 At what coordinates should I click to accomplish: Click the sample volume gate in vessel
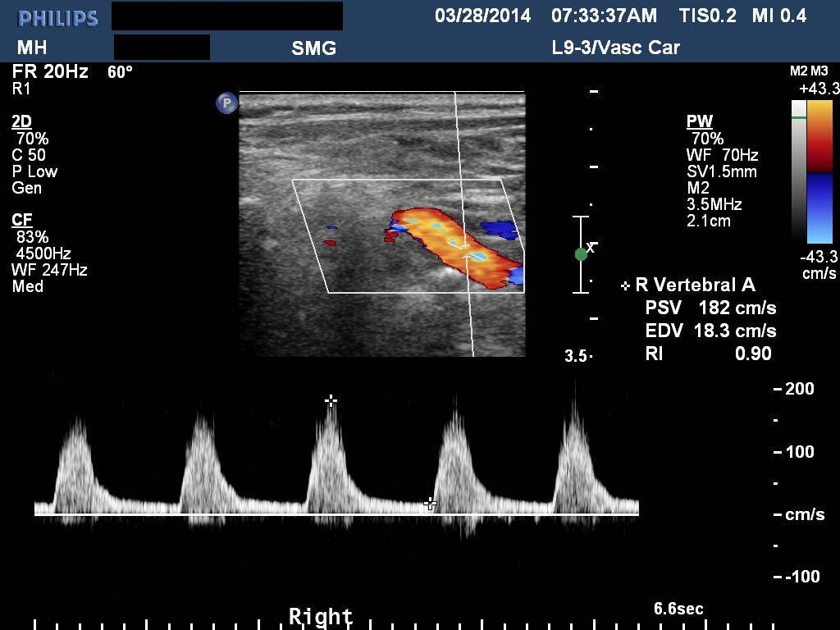464,249
